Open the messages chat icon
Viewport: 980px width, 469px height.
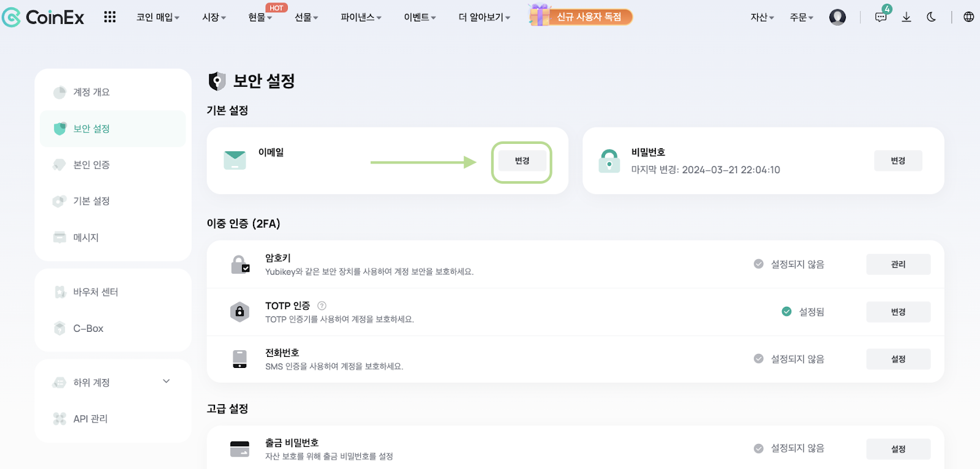click(x=881, y=17)
